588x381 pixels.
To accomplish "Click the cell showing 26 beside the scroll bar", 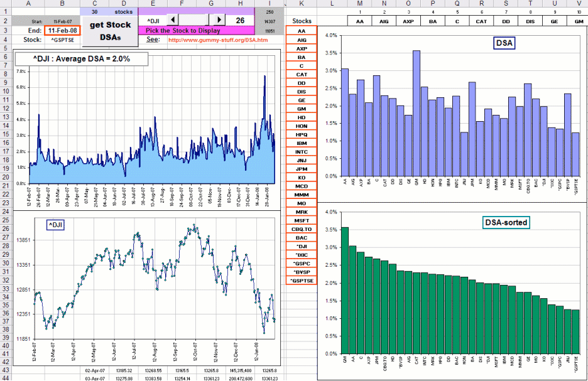I will (x=240, y=20).
